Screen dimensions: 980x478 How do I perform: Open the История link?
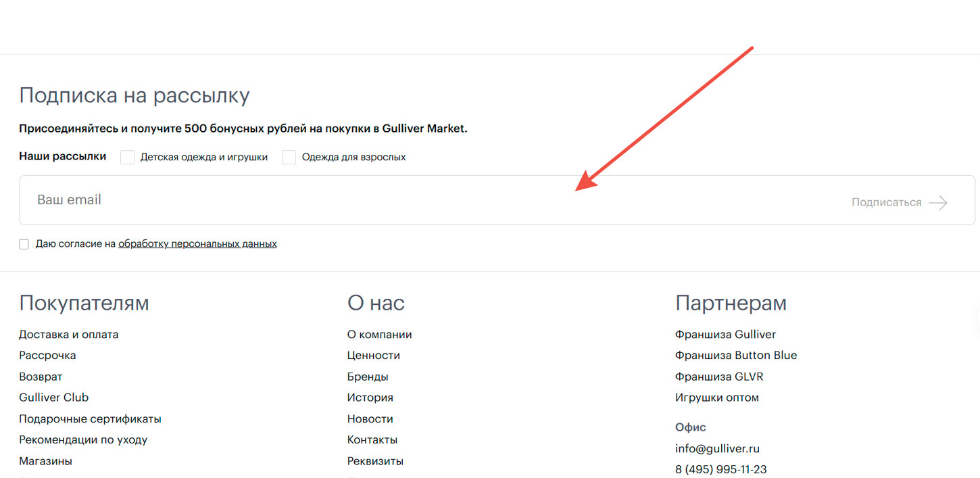pos(370,398)
